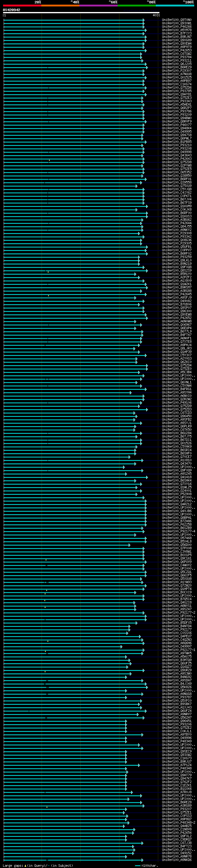The height and width of the screenshot is (868, 197).
Task: Choose hit label UniRef100_Q7XY16
Action: point(177,484)
